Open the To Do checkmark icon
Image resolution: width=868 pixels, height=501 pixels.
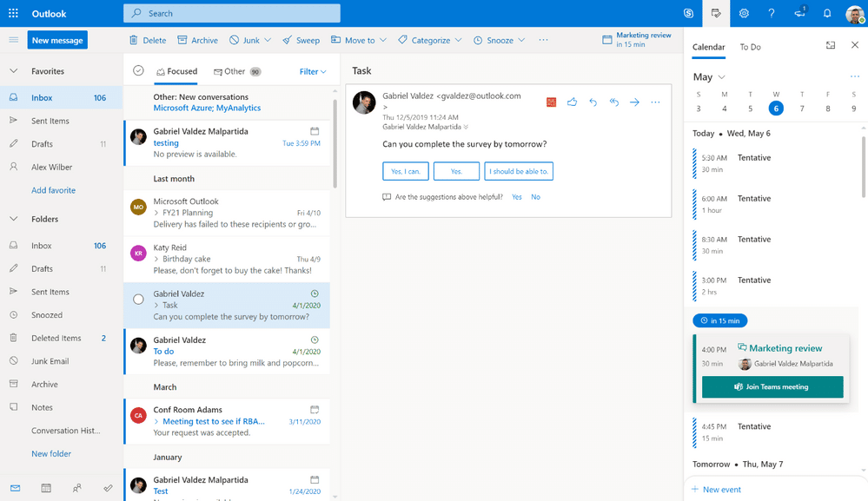pyautogui.click(x=108, y=488)
